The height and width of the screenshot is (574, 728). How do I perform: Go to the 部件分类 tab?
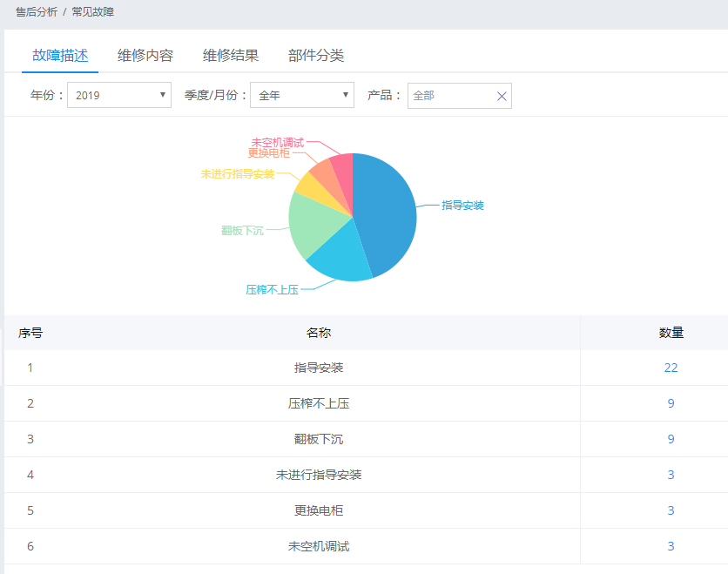coord(316,56)
